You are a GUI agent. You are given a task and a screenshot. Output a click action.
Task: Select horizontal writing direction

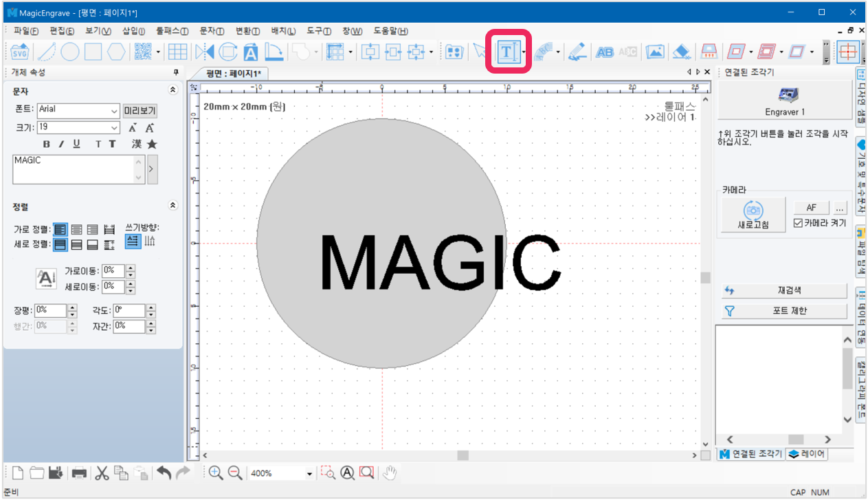pos(133,241)
